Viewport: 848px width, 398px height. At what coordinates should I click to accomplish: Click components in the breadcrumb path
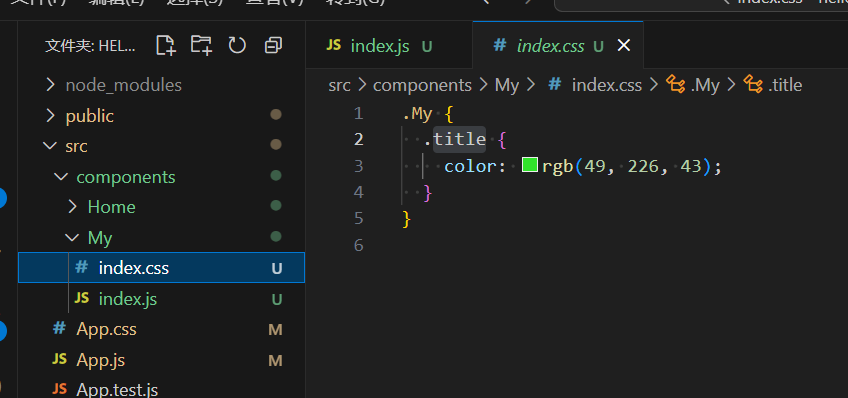pyautogui.click(x=422, y=85)
